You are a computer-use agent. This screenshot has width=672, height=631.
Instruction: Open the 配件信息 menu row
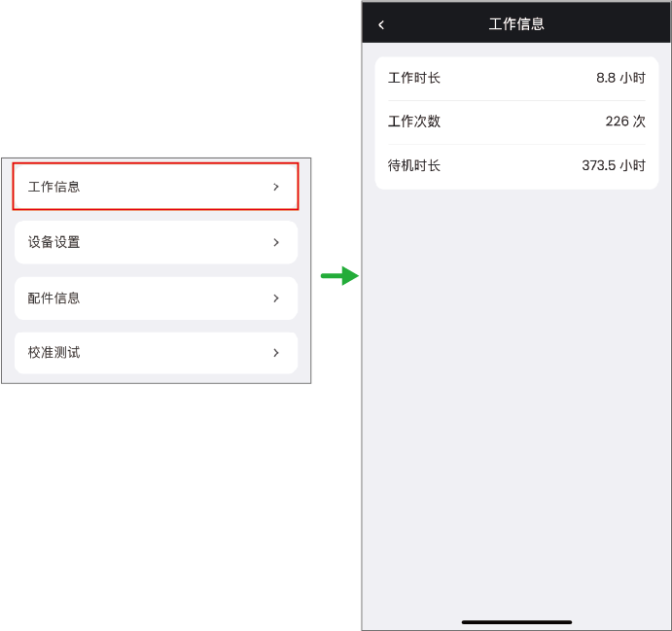point(156,298)
